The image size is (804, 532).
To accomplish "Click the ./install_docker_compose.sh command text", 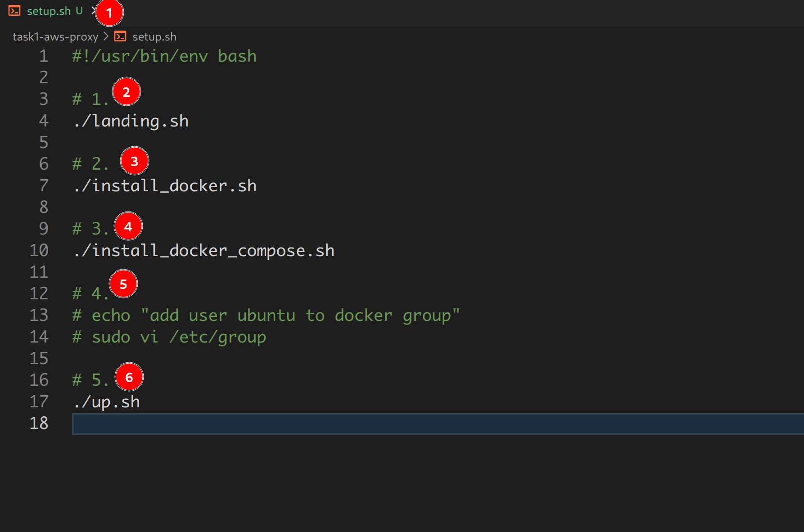I will click(204, 251).
